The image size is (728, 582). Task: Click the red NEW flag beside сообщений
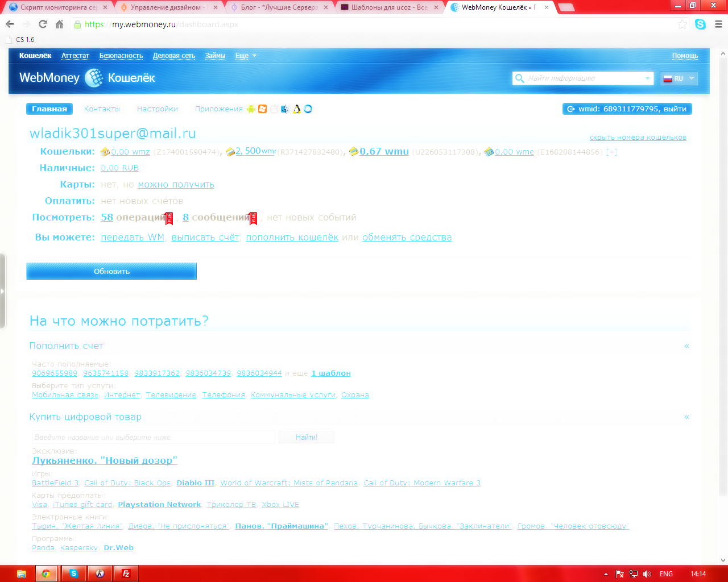click(253, 218)
